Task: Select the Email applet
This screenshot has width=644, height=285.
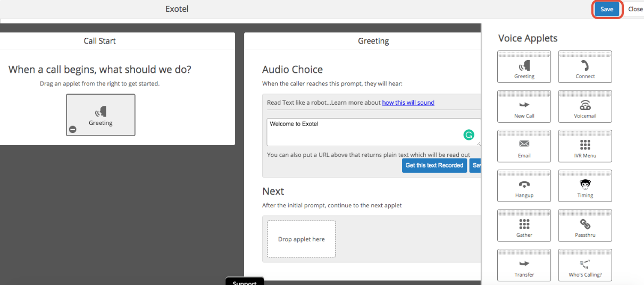Action: (524, 146)
